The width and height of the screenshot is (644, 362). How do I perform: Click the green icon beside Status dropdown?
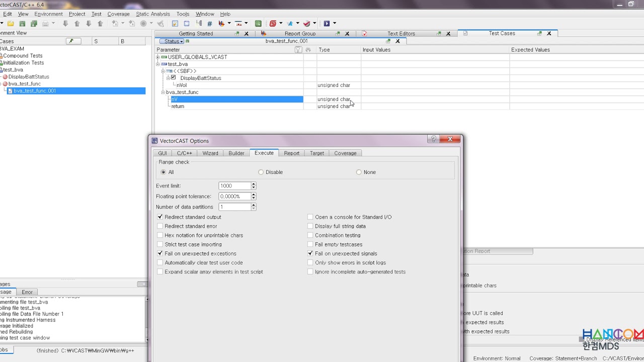coord(187,41)
